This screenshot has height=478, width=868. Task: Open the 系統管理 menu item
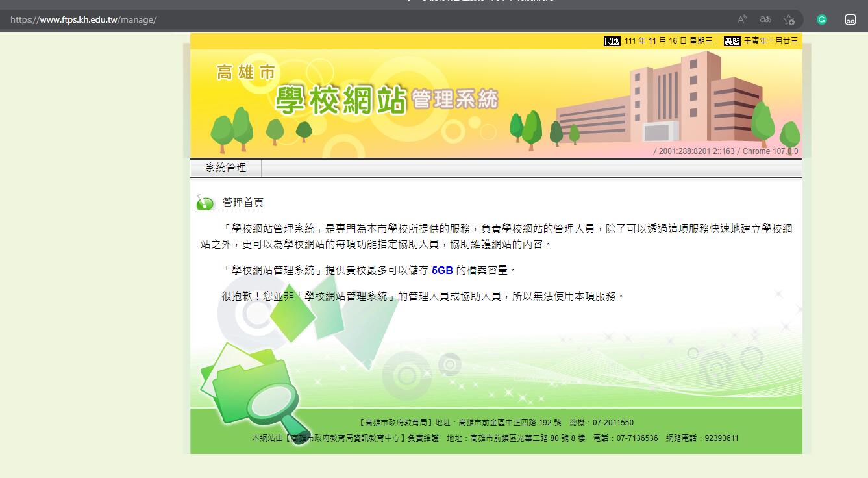coord(225,168)
